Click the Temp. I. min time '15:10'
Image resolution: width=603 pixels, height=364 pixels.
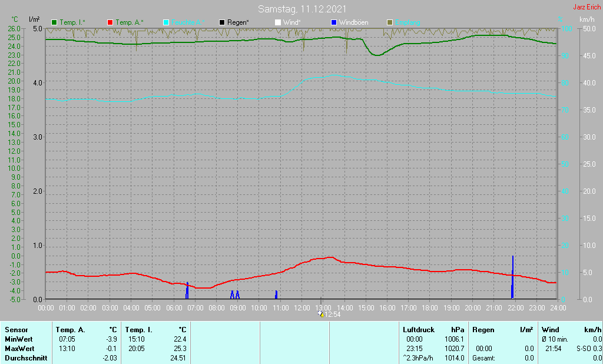coord(137,339)
